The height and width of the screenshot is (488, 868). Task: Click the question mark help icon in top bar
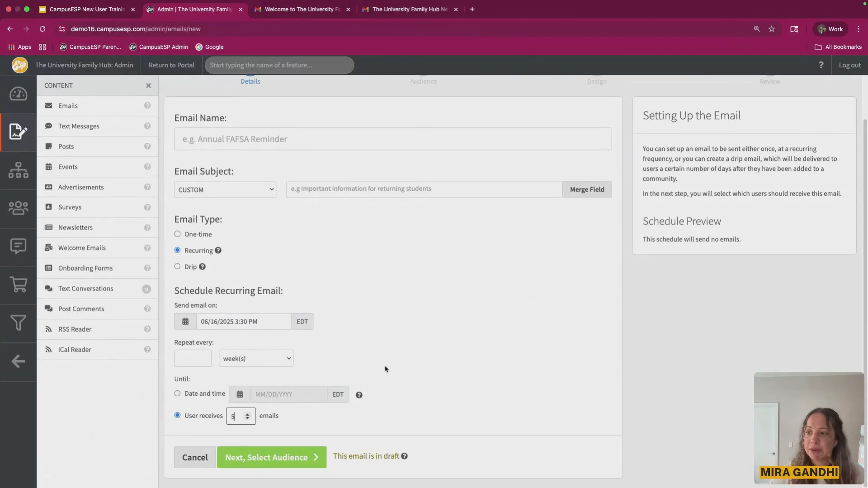(x=821, y=65)
